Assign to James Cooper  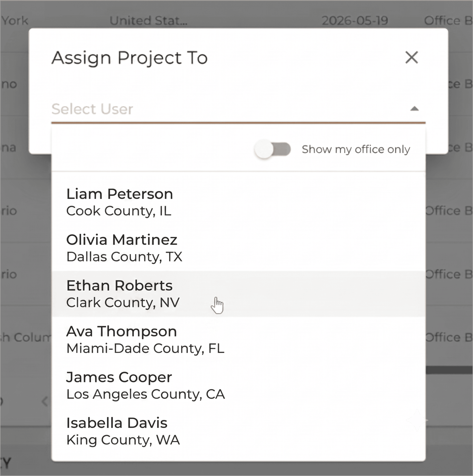(x=238, y=385)
